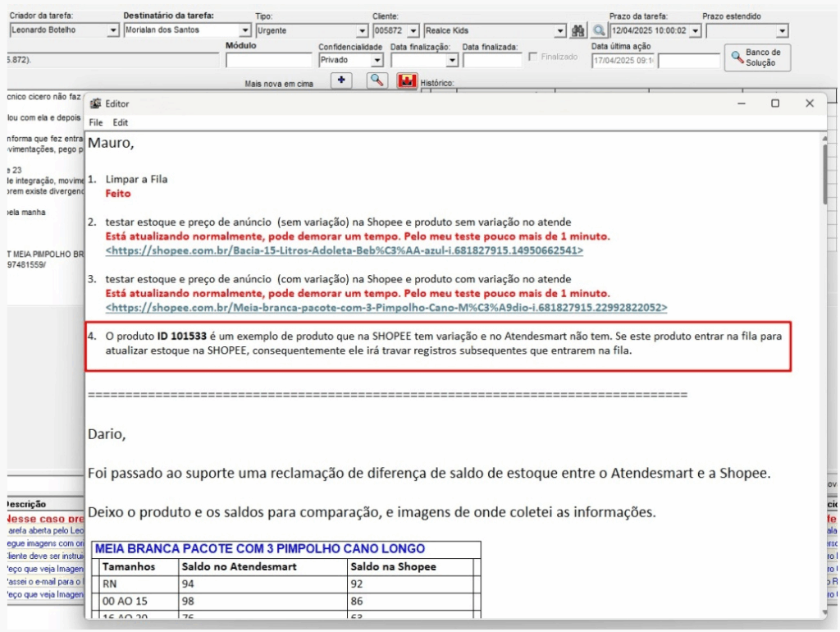The image size is (840, 632).
Task: Click the "Mais nova em cima" label
Action: (279, 84)
